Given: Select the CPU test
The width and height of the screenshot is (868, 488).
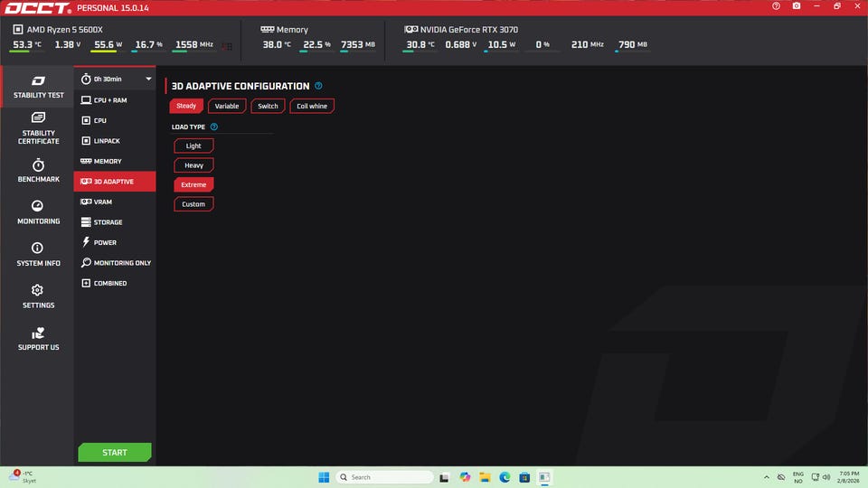Looking at the screenshot, I should coord(115,120).
